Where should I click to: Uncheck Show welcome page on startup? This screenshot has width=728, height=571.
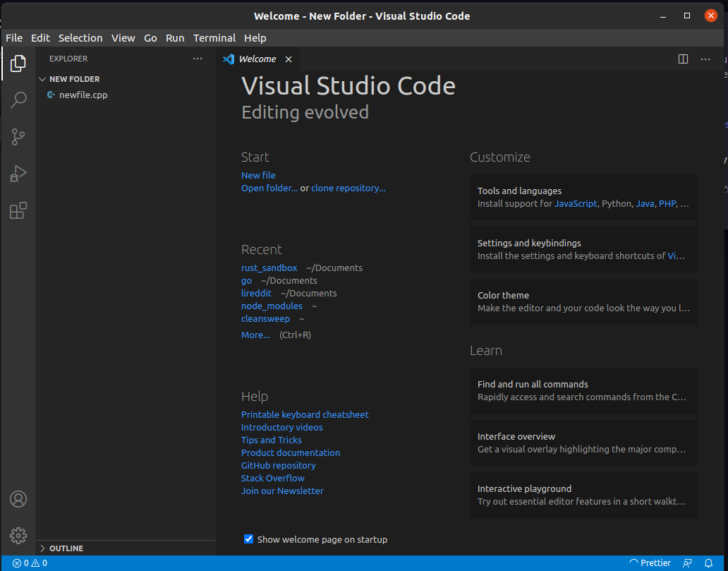[248, 539]
